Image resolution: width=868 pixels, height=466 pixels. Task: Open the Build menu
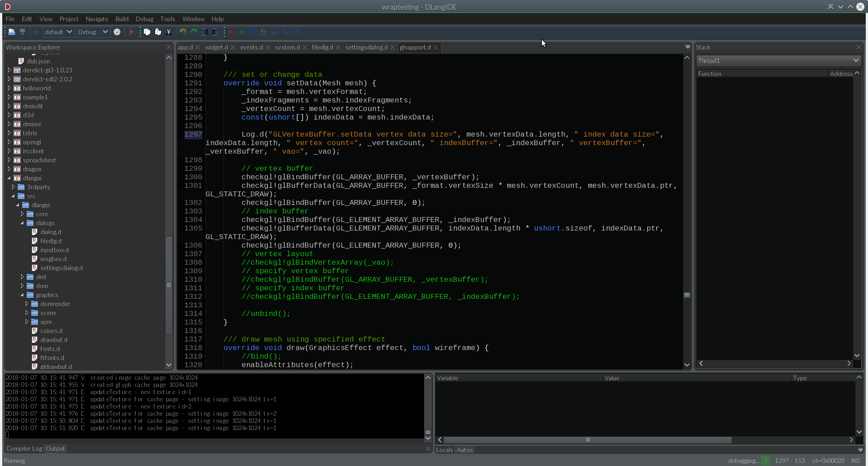(x=121, y=19)
